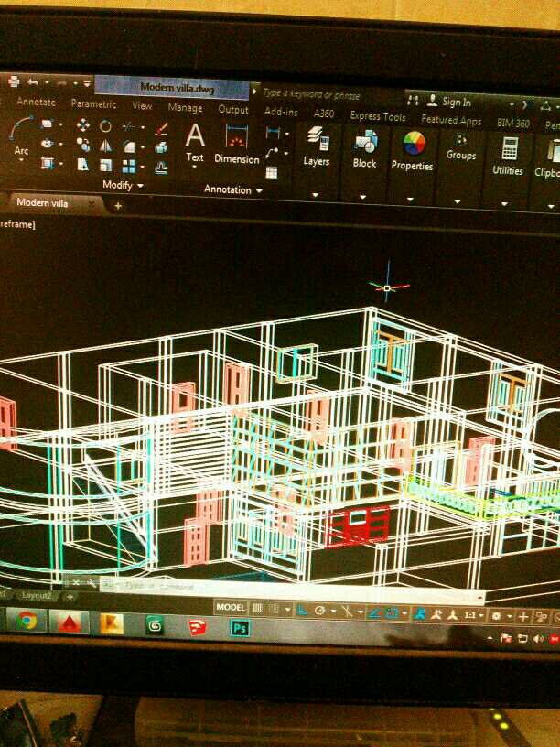Insert a Table from Annotation panel

click(272, 172)
